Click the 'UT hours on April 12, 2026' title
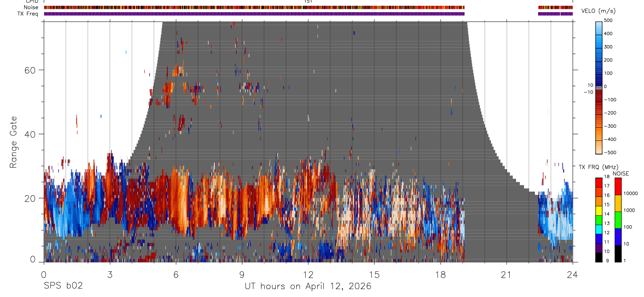The height and width of the screenshot is (297, 644). tap(308, 287)
